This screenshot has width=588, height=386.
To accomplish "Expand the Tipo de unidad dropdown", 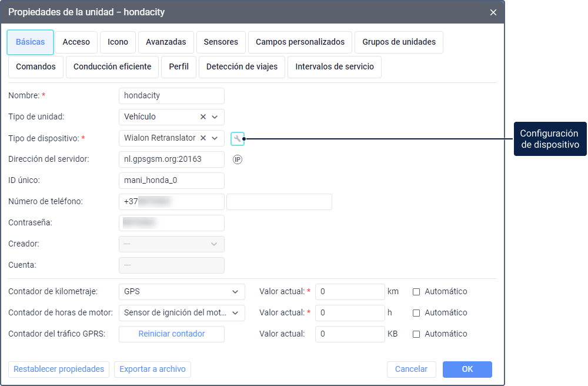I will pyautogui.click(x=215, y=117).
